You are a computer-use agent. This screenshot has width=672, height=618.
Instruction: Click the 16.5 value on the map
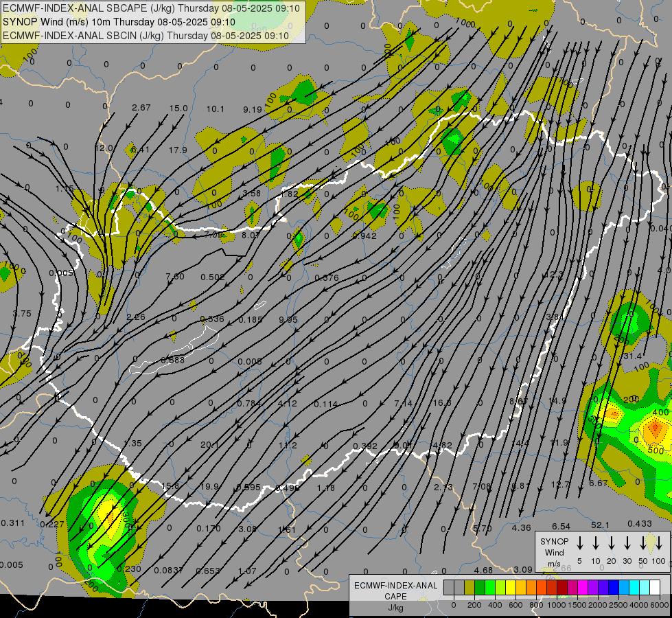[x=442, y=402]
